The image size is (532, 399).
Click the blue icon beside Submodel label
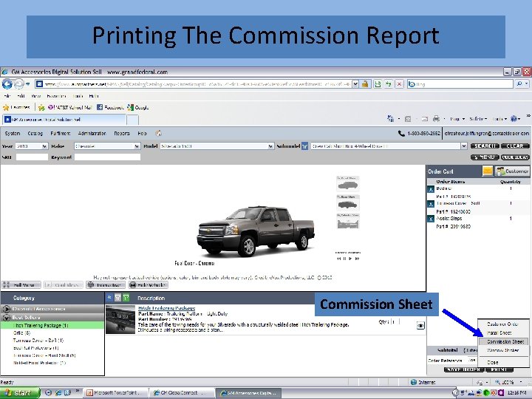304,146
